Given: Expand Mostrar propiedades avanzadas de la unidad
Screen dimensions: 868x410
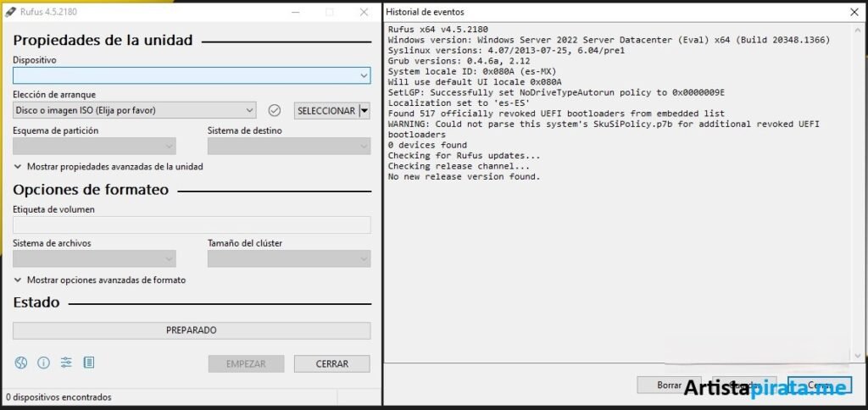Looking at the screenshot, I should [108, 167].
